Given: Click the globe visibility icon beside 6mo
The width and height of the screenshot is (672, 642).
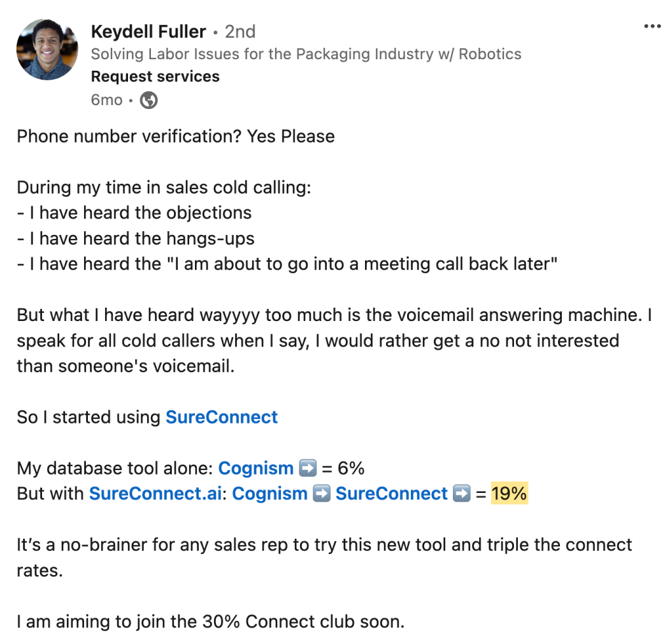Looking at the screenshot, I should tap(148, 100).
